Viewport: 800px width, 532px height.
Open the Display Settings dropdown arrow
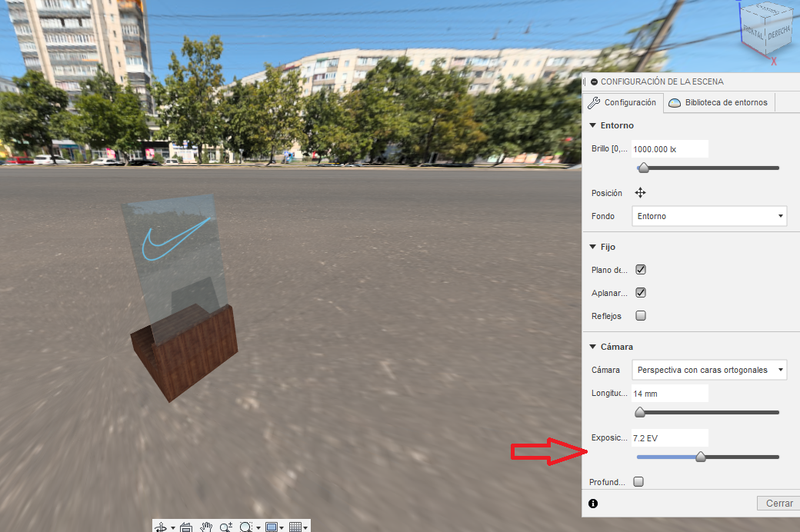tap(282, 528)
